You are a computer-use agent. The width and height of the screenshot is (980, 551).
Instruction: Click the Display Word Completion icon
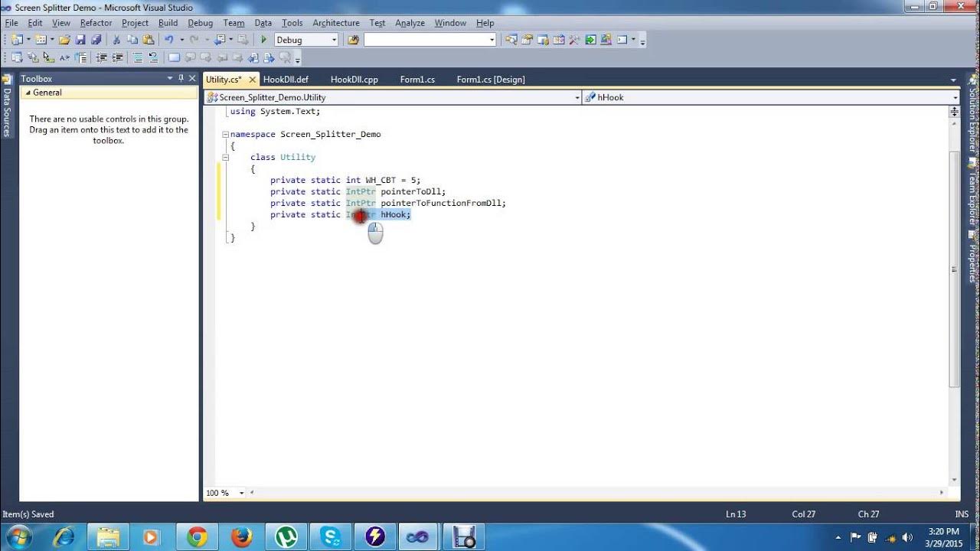click(64, 57)
